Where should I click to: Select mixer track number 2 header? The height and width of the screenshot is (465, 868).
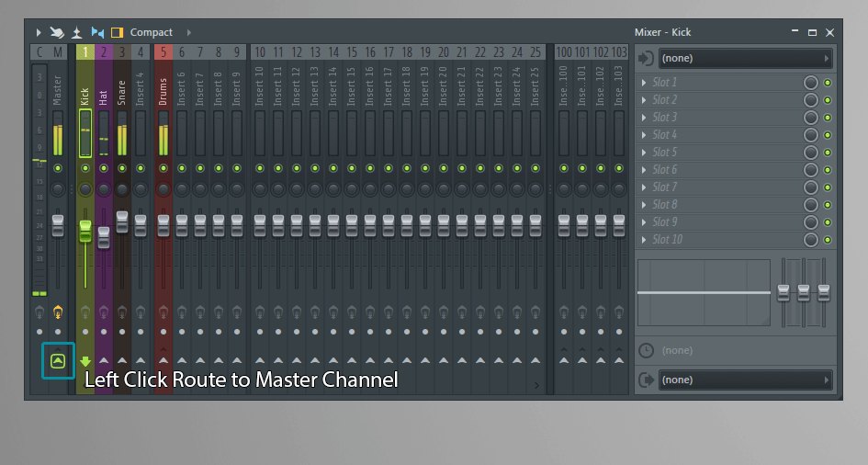coord(104,52)
